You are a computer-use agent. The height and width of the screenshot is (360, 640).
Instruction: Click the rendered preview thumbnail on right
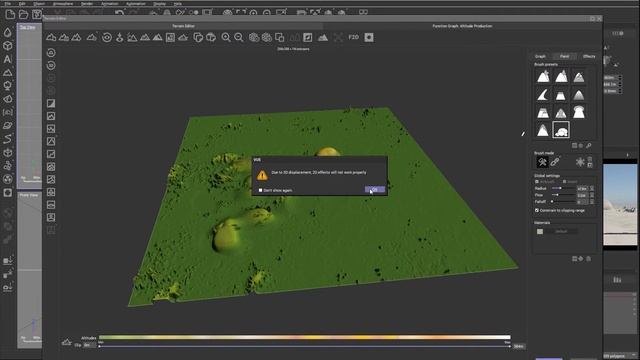620,204
